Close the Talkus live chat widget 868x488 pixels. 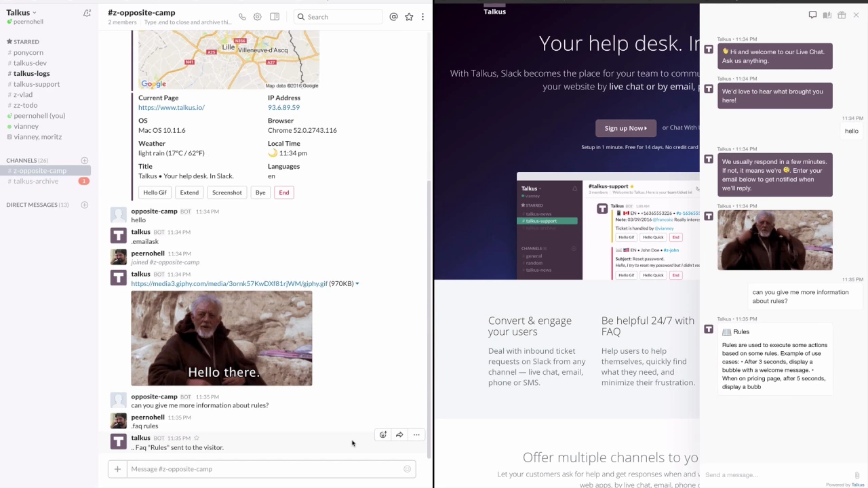coord(856,15)
